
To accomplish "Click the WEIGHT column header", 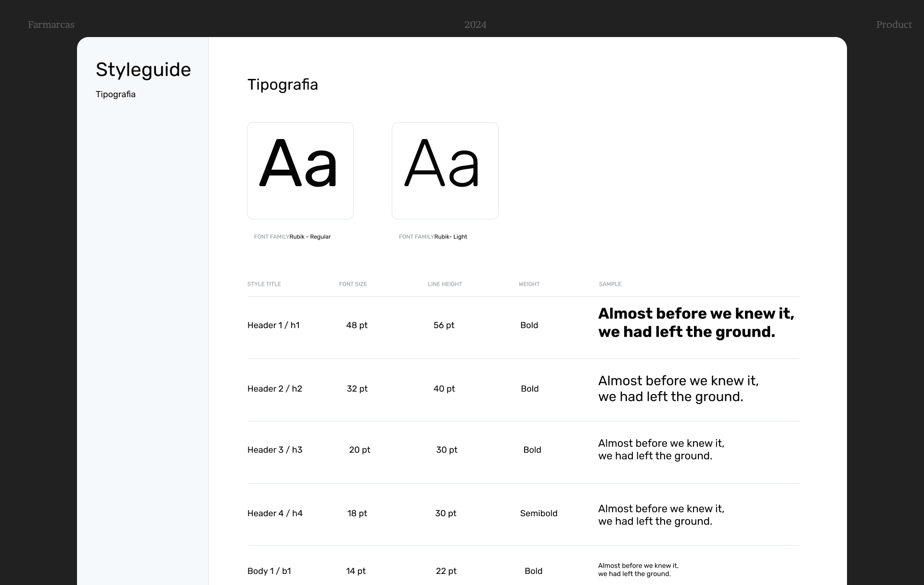I will [x=529, y=284].
